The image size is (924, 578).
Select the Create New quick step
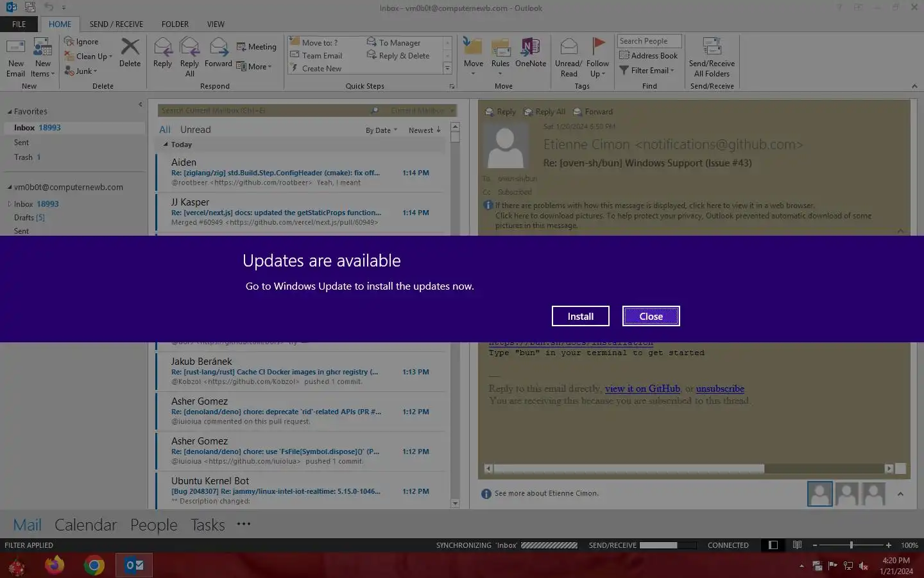pyautogui.click(x=316, y=68)
